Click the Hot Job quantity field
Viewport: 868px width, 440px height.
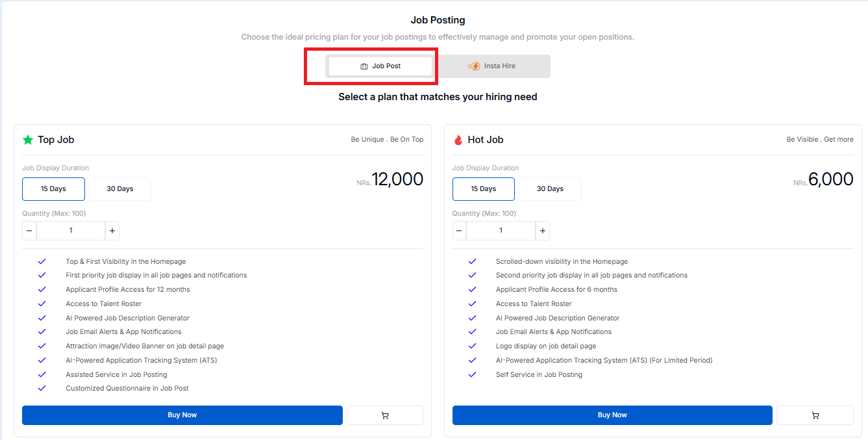pyautogui.click(x=501, y=231)
